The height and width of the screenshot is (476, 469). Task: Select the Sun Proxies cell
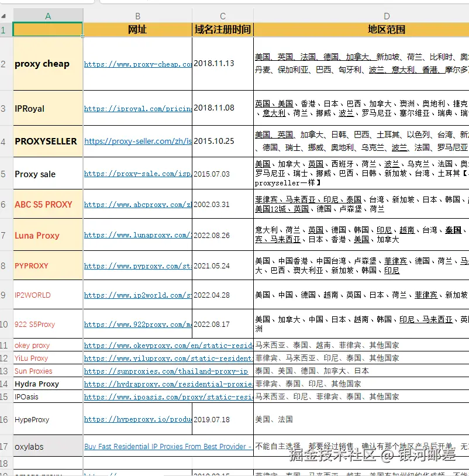click(x=48, y=371)
